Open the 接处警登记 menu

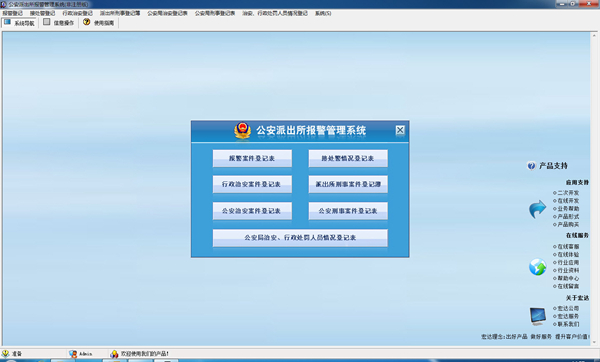[x=42, y=13]
